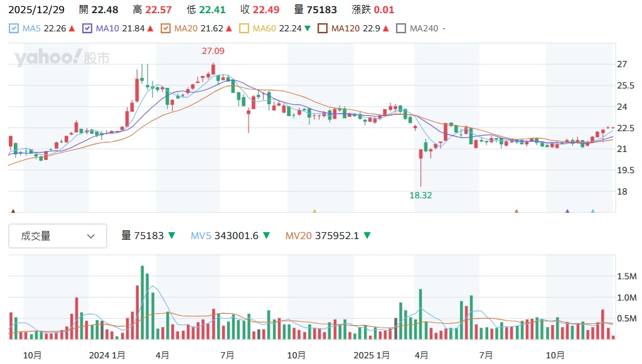This screenshot has height=364, width=642.
Task: Click the green down arrow next to MV20
Action: tap(367, 236)
